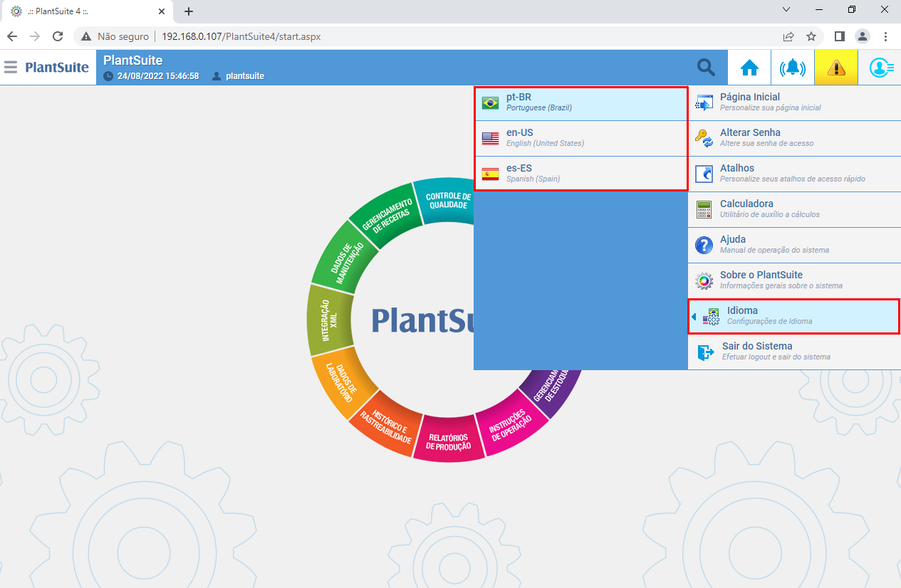Select es-ES Spanish (Spain) language

point(580,174)
